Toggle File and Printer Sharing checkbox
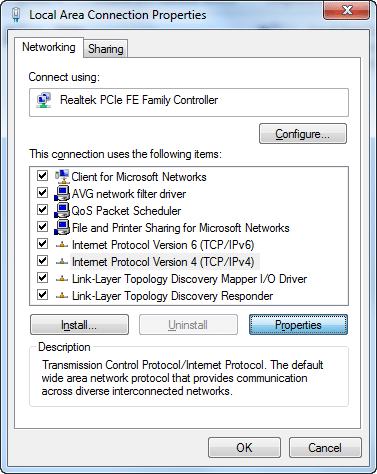 click(42, 227)
